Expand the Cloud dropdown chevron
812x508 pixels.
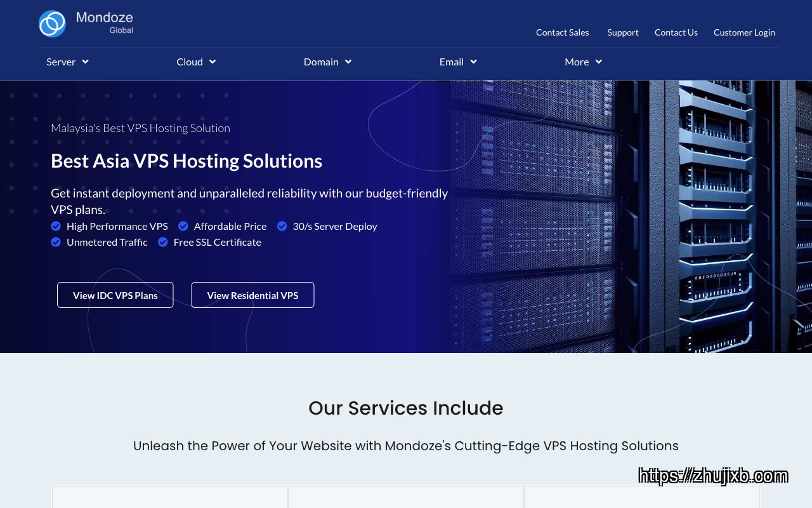tap(213, 62)
